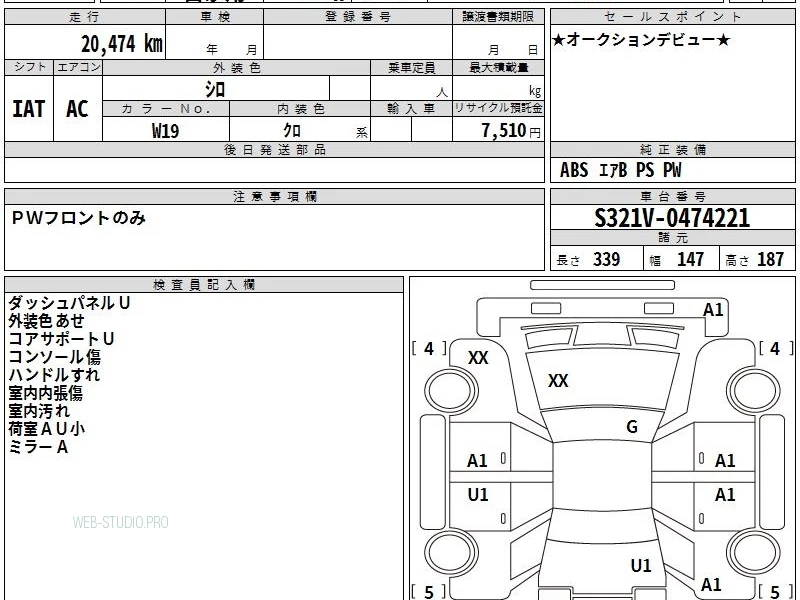Viewport: 800px width, 600px height.
Task: Click the A1 mark beside the front bumper
Action: [x=713, y=310]
